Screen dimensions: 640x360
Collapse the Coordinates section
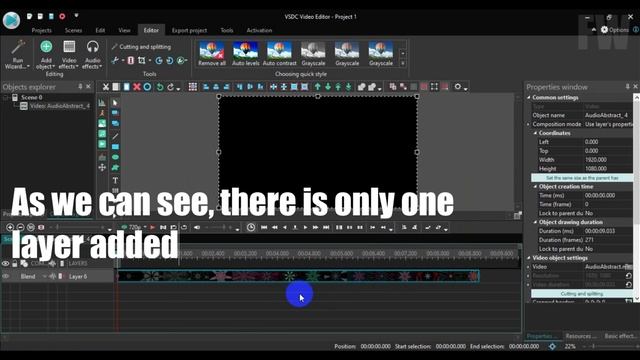(536, 133)
